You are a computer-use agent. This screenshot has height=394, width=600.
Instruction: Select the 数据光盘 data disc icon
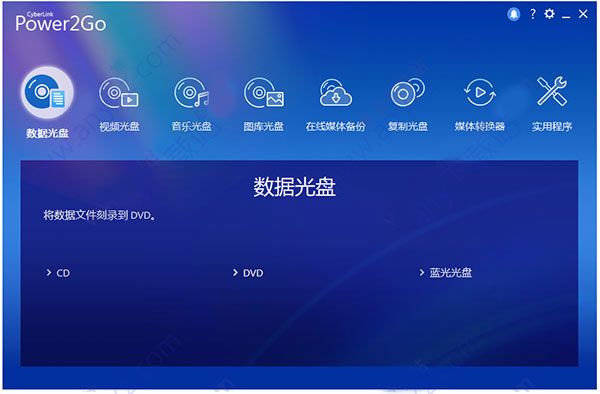pyautogui.click(x=47, y=93)
